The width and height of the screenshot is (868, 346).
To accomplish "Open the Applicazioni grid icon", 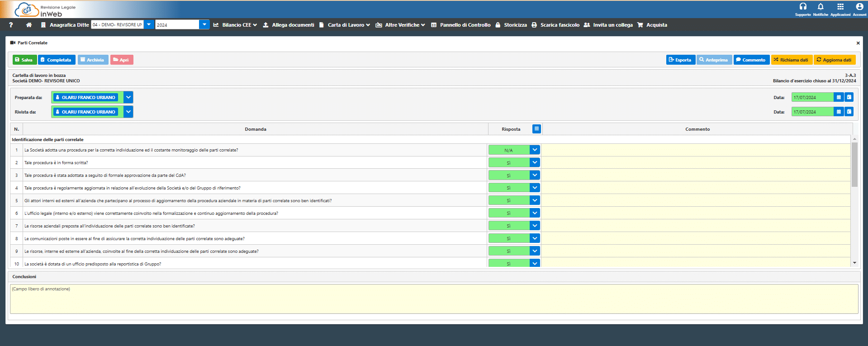I will coord(840,7).
